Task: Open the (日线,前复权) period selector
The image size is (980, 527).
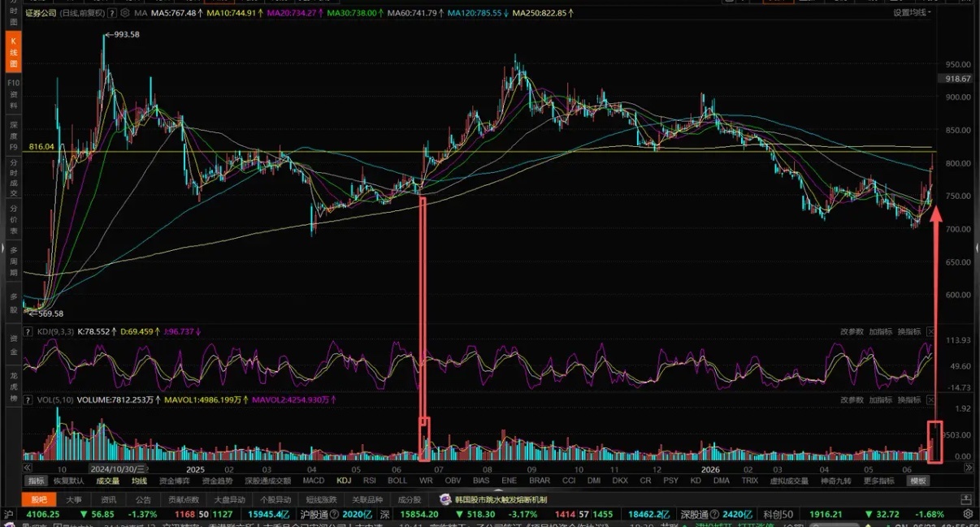Action: click(81, 13)
